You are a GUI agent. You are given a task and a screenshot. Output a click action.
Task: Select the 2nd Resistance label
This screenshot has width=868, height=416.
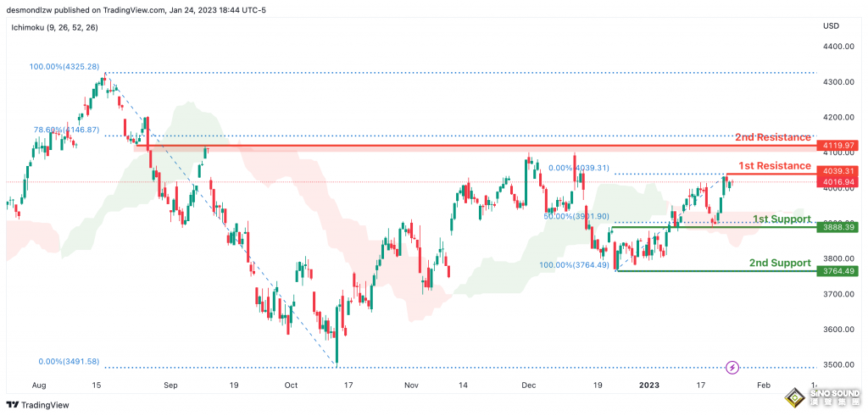point(772,137)
